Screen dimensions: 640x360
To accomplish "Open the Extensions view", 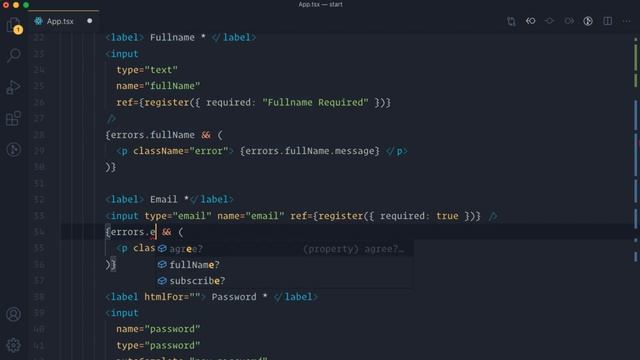I will 13,118.
